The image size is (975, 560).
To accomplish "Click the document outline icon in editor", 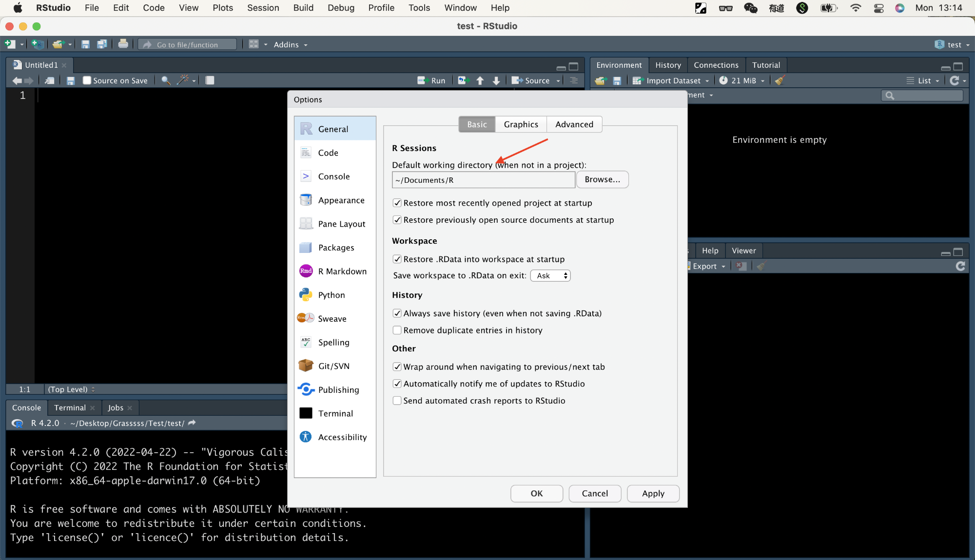I will [574, 80].
